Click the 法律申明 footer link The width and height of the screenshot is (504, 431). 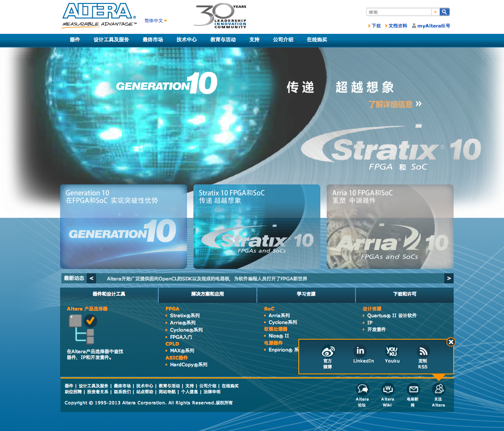point(212,392)
